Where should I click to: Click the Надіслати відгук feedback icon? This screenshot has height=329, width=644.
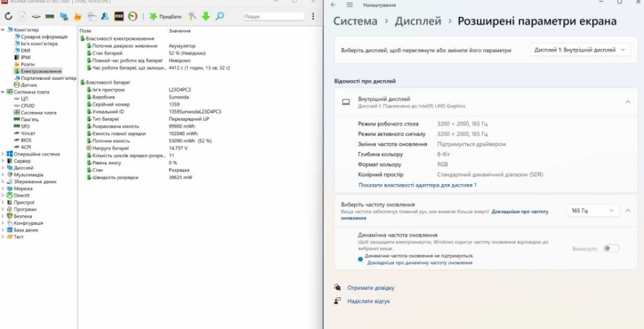(x=337, y=301)
